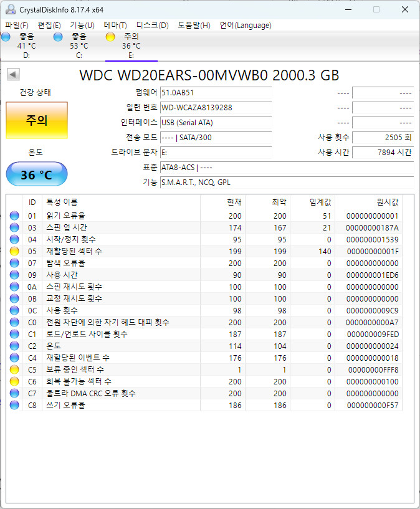
Task: Click interface field USB (Serial ATA)
Action: click(216, 123)
